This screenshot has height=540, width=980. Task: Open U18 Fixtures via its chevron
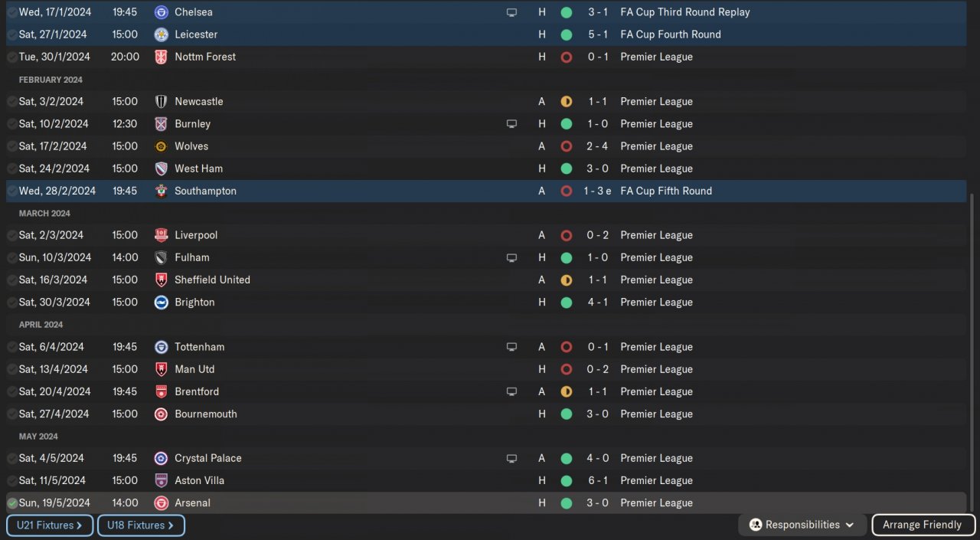[x=170, y=525]
